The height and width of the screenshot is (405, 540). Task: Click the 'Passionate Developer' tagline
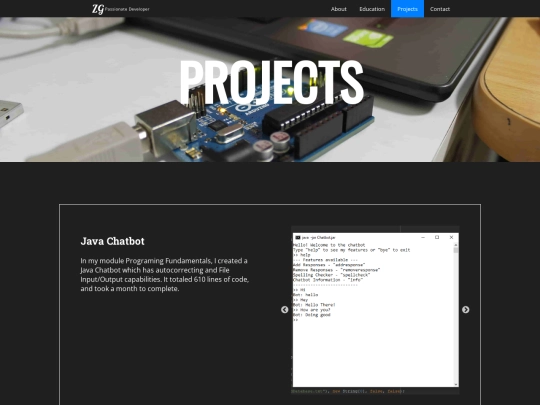(127, 9)
